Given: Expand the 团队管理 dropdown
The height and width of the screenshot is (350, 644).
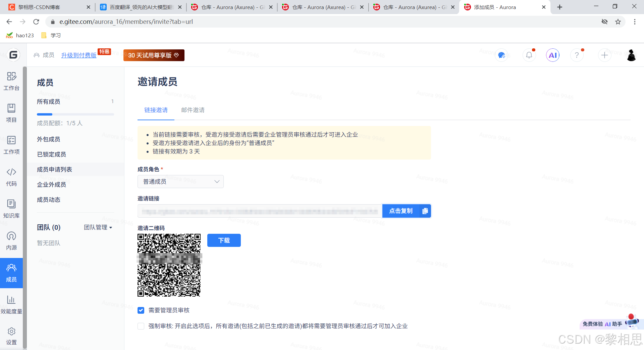Looking at the screenshot, I should click(98, 227).
